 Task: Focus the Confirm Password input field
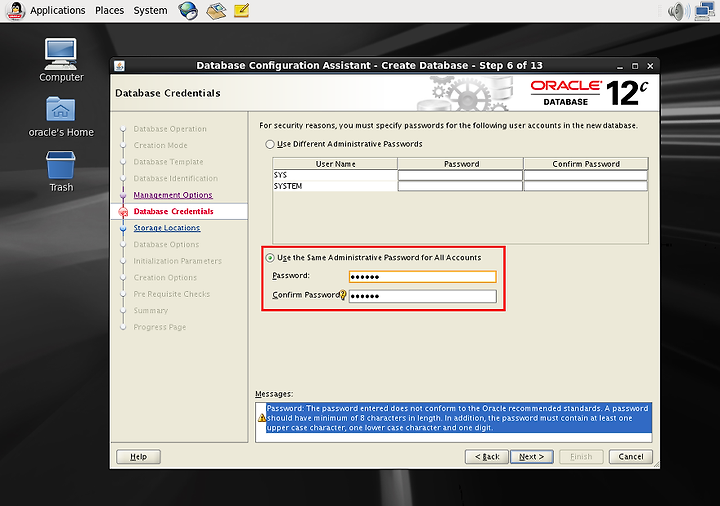422,296
